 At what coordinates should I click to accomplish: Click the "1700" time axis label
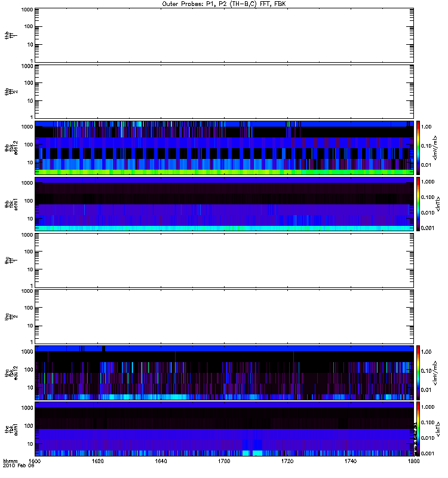[224, 461]
